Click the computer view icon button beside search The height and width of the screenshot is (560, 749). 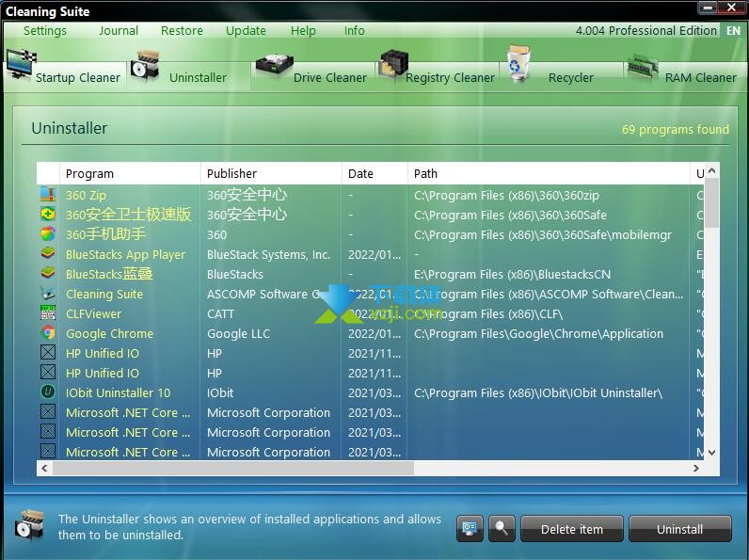tap(470, 528)
